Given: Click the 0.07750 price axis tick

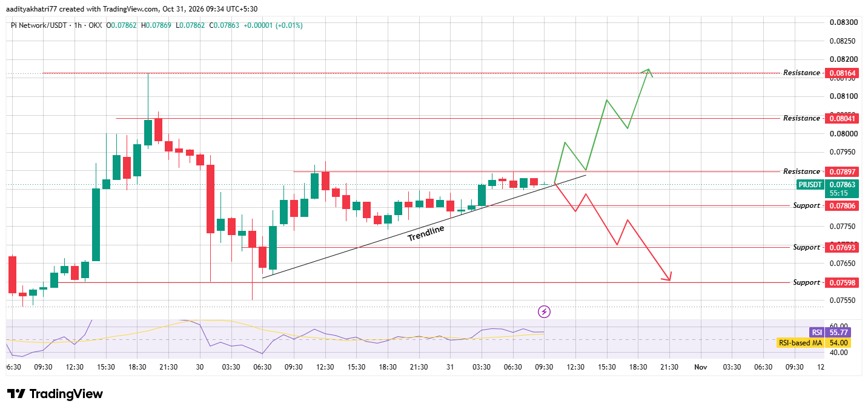Looking at the screenshot, I should [843, 227].
